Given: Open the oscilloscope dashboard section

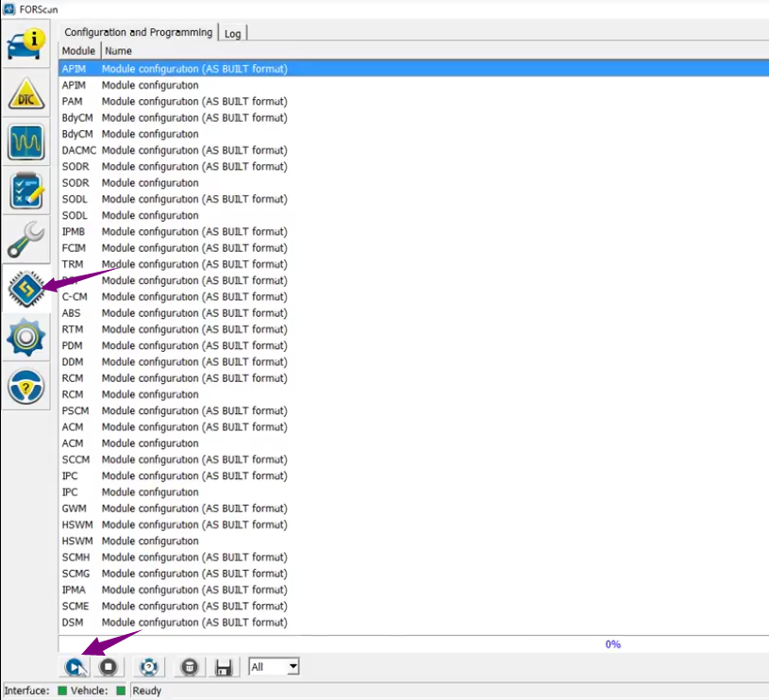Looking at the screenshot, I should tap(26, 142).
